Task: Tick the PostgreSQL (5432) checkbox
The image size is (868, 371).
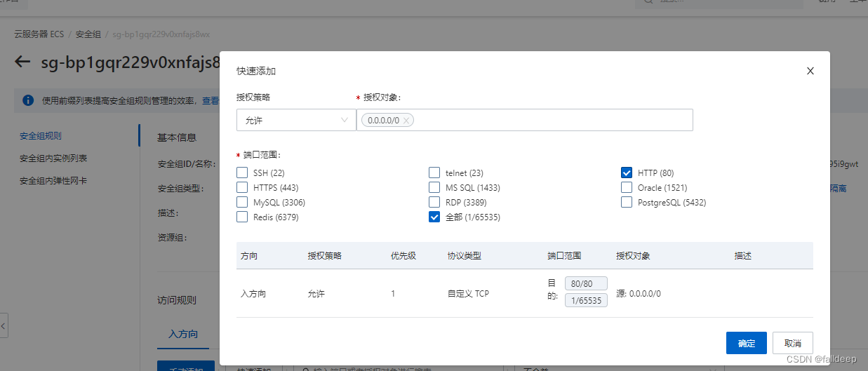Action: (x=627, y=203)
